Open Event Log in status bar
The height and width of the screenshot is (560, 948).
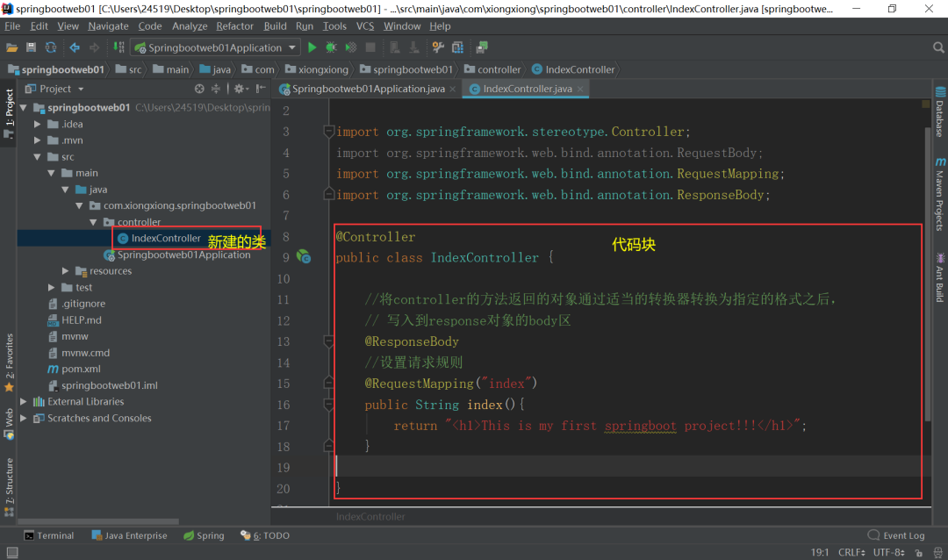coord(896,535)
